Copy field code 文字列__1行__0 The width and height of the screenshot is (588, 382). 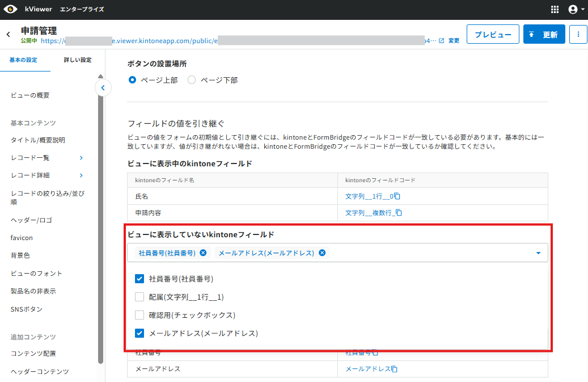[397, 196]
